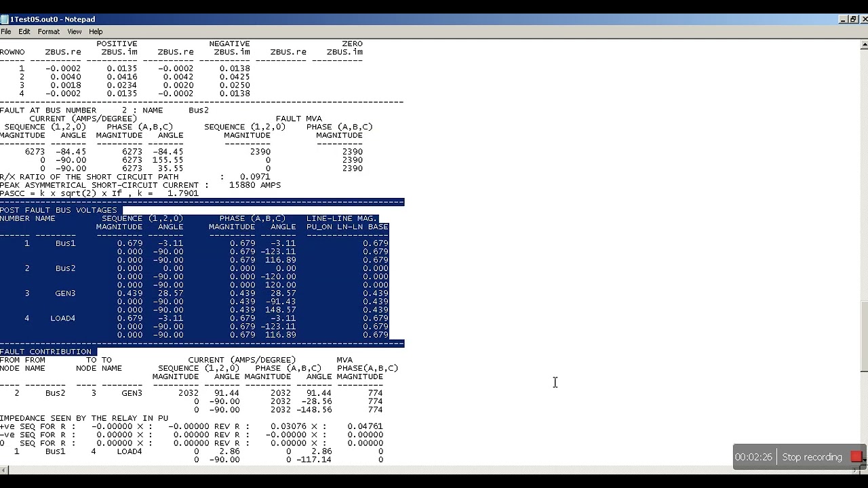
Task: Click the red stop recording square icon
Action: (856, 457)
